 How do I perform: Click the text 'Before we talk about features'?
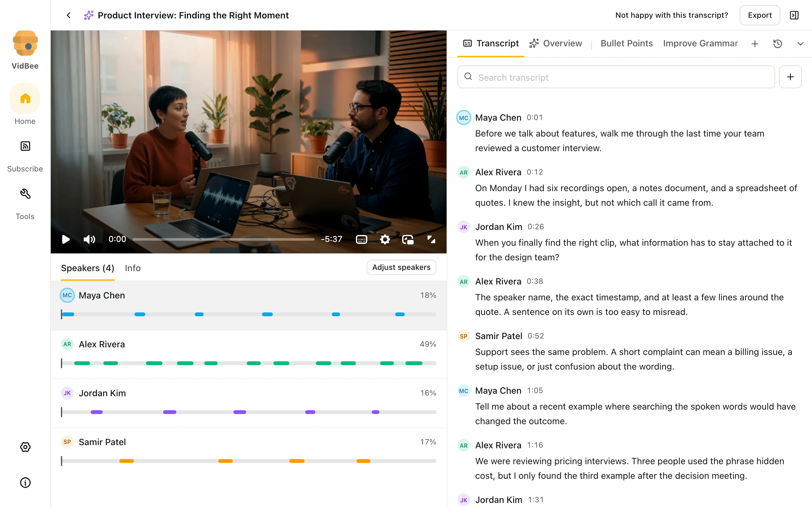[535, 133]
